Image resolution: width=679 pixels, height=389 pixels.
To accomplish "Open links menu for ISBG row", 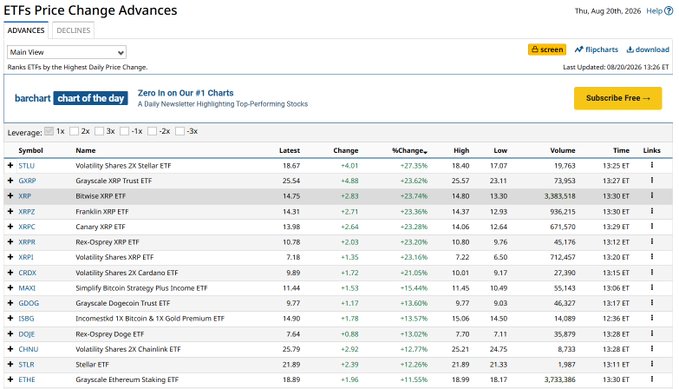I will tap(652, 318).
